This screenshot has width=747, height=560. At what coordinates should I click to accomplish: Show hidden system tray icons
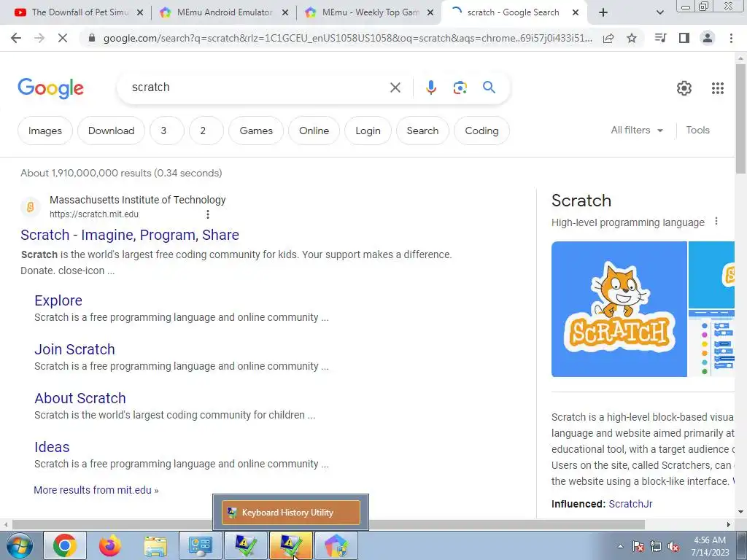(x=620, y=546)
